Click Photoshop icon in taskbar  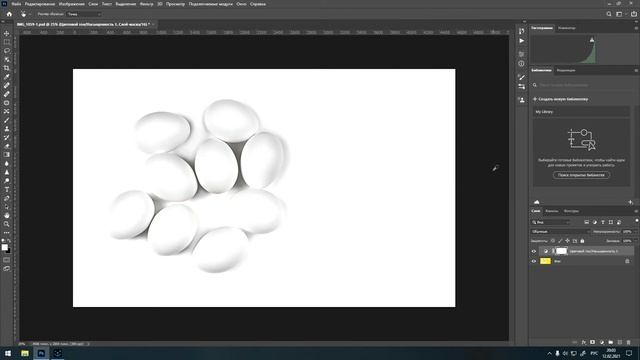tap(41, 353)
